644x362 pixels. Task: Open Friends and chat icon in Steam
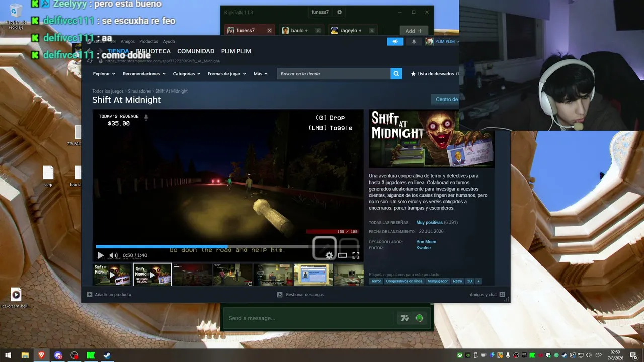[502, 295]
